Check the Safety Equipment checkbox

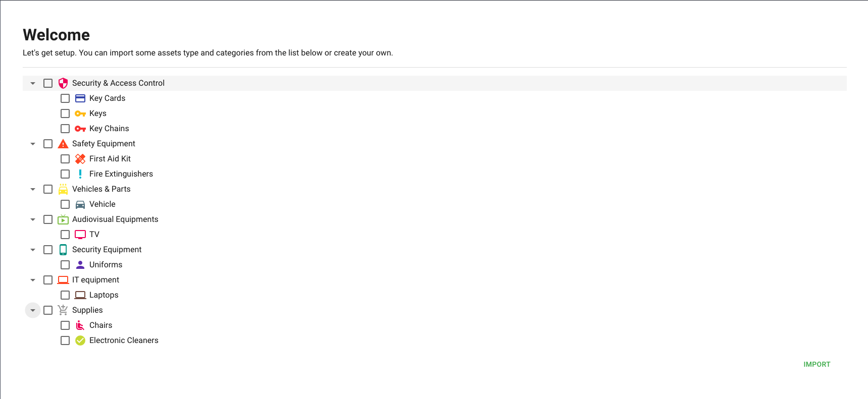[48, 144]
